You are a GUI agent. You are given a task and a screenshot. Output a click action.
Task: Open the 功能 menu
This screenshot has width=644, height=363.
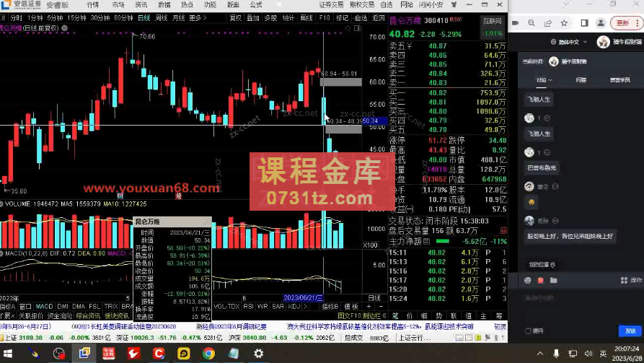tap(210, 4)
